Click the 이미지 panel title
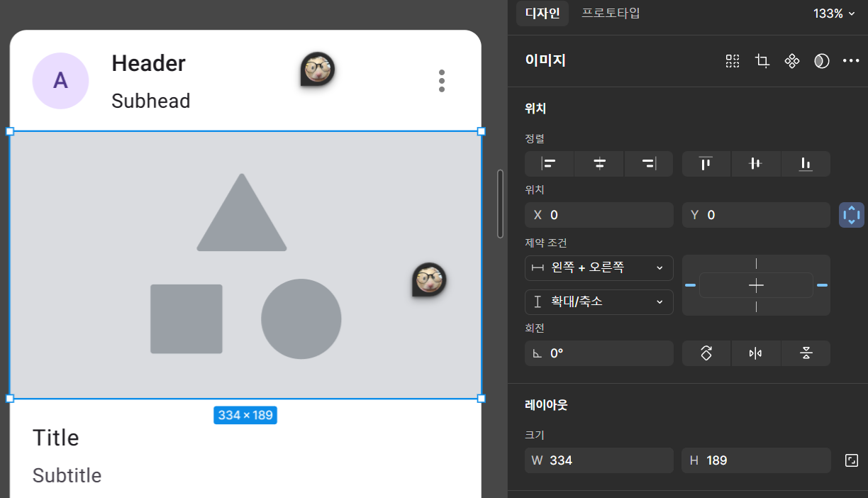This screenshot has width=868, height=498. pos(545,61)
